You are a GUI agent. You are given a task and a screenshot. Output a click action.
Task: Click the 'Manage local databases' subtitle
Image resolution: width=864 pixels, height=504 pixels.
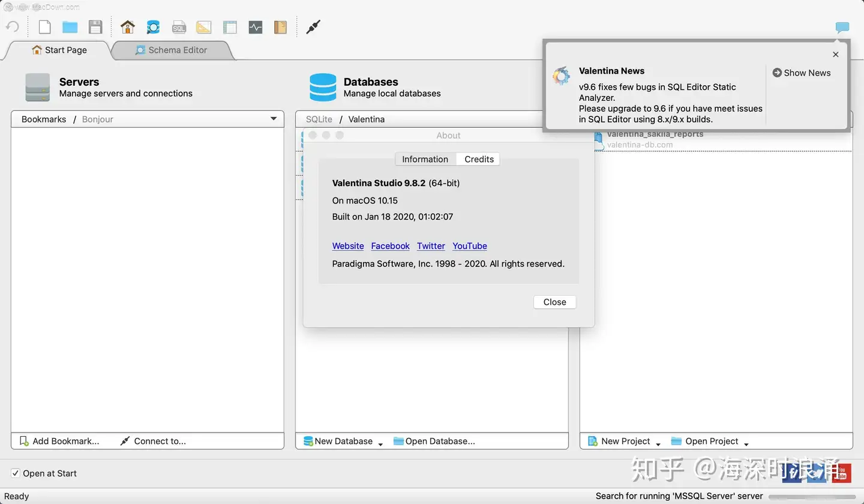392,94
